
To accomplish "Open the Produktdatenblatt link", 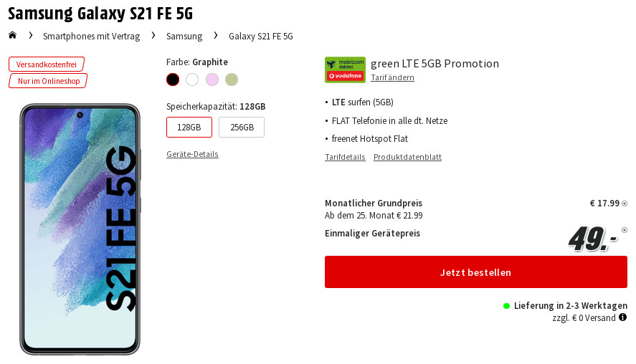I will pyautogui.click(x=407, y=157).
